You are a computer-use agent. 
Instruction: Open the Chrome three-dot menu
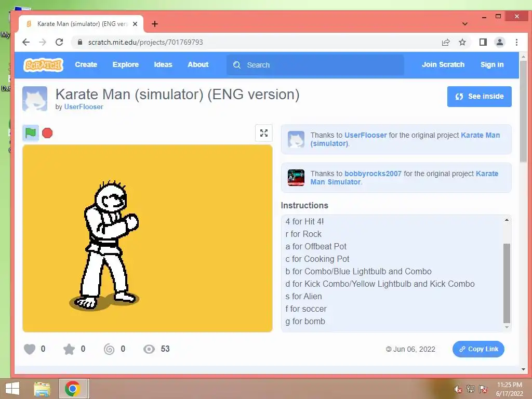[516, 42]
